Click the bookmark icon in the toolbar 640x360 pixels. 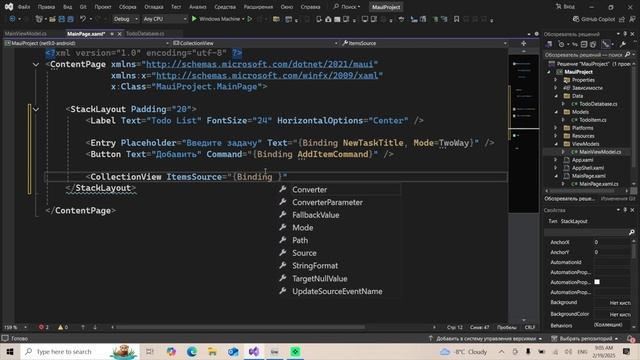click(x=456, y=19)
